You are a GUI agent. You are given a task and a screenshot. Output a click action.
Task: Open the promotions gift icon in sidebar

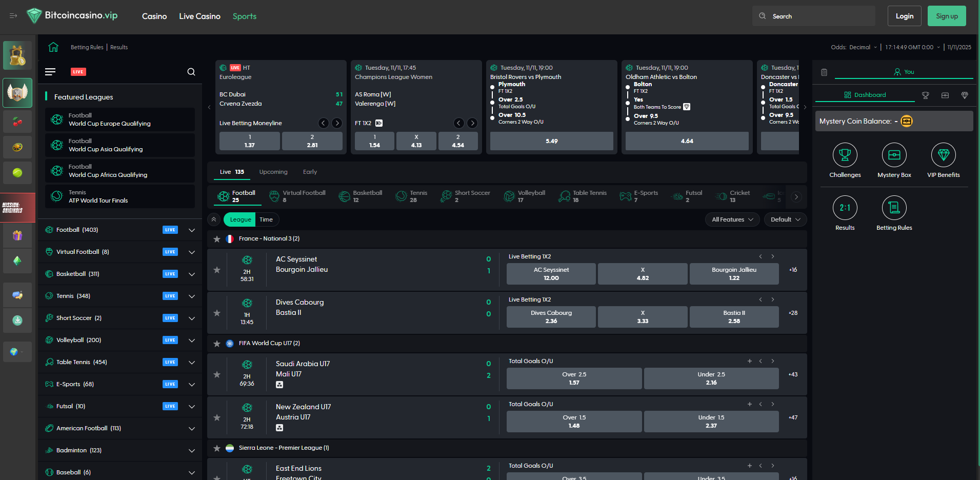tap(17, 235)
